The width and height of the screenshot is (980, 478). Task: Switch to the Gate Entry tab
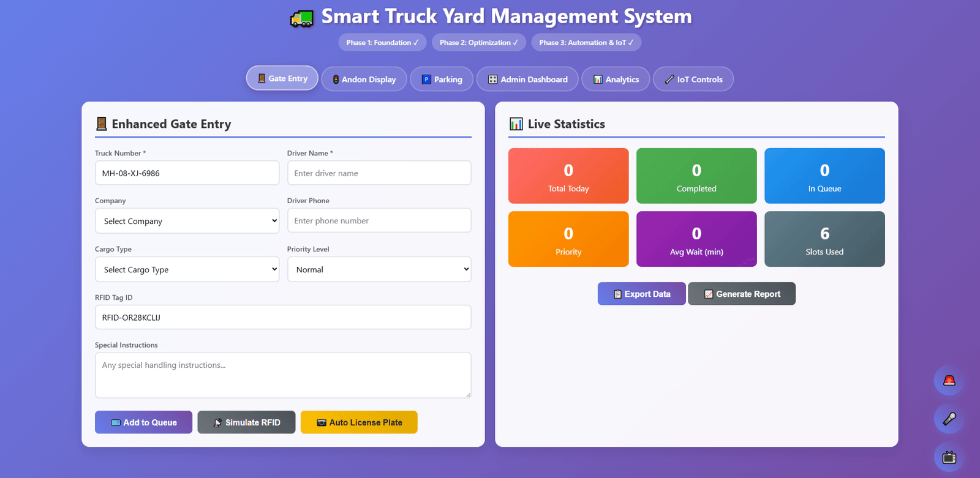tap(282, 78)
